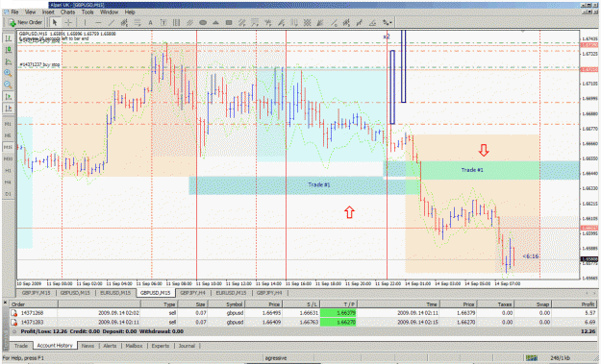The height and width of the screenshot is (364, 601).
Task: Open the Help menu
Action: 130,12
